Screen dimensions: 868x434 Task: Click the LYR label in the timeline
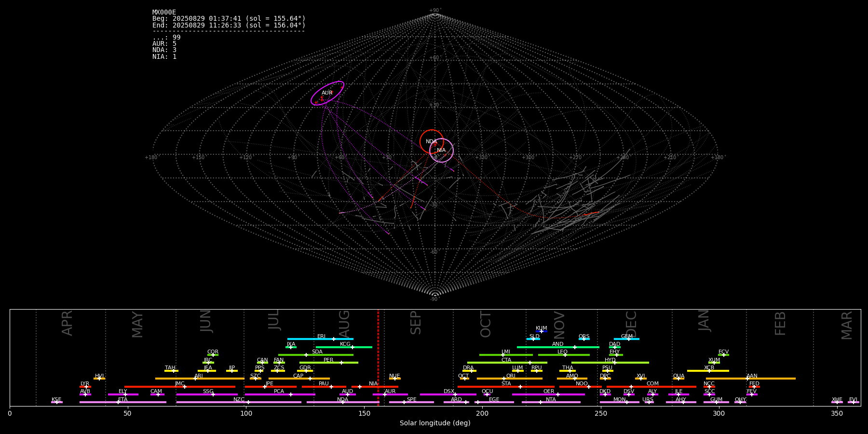click(85, 384)
